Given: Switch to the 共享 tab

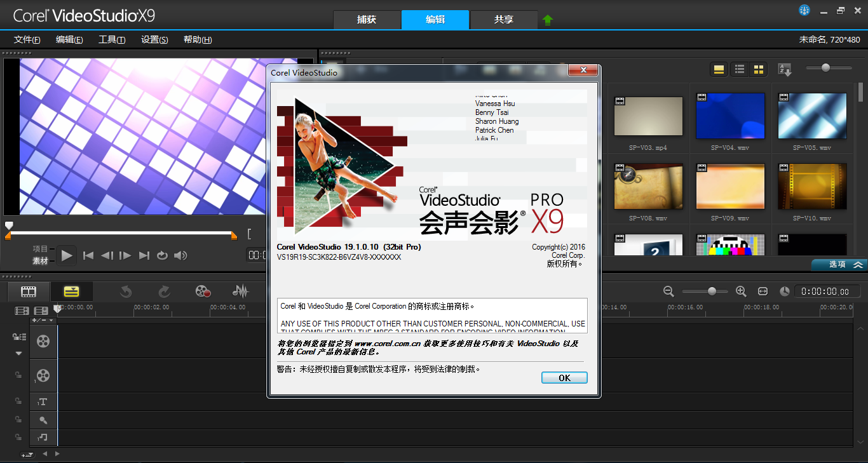Looking at the screenshot, I should (x=503, y=20).
